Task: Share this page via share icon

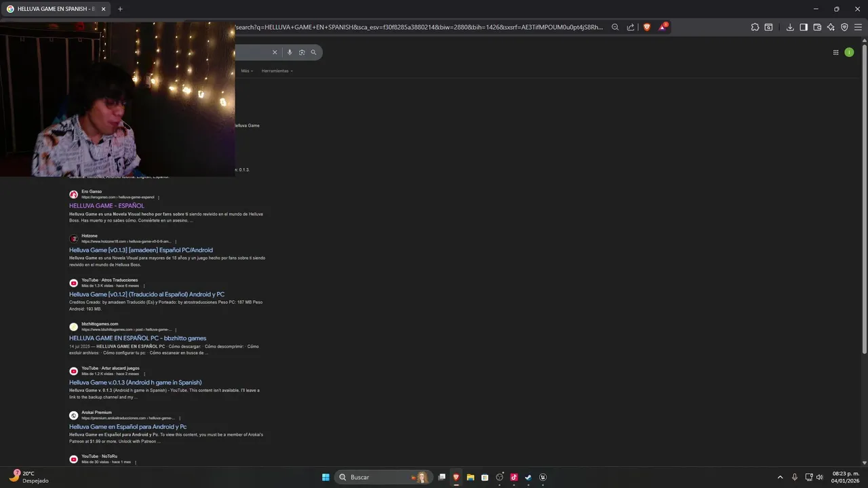Action: (x=631, y=27)
